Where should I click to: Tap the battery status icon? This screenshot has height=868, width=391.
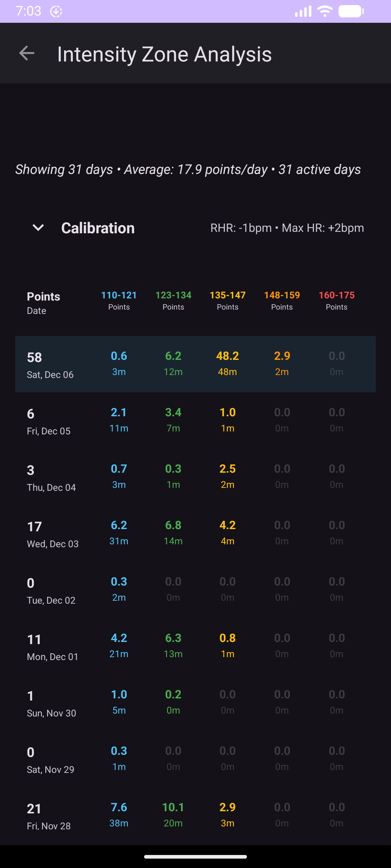pyautogui.click(x=351, y=11)
